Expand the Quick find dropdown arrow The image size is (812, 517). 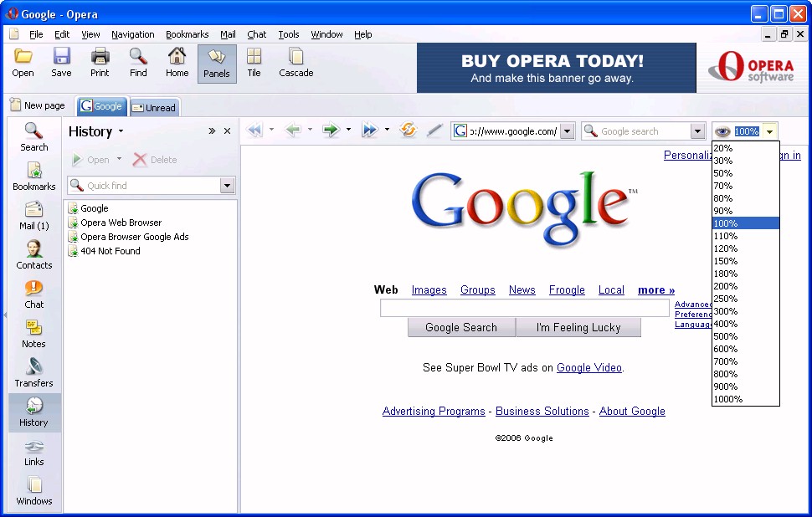click(227, 186)
